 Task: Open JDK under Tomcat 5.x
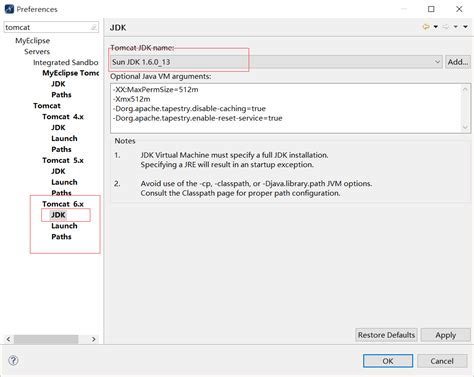click(58, 171)
